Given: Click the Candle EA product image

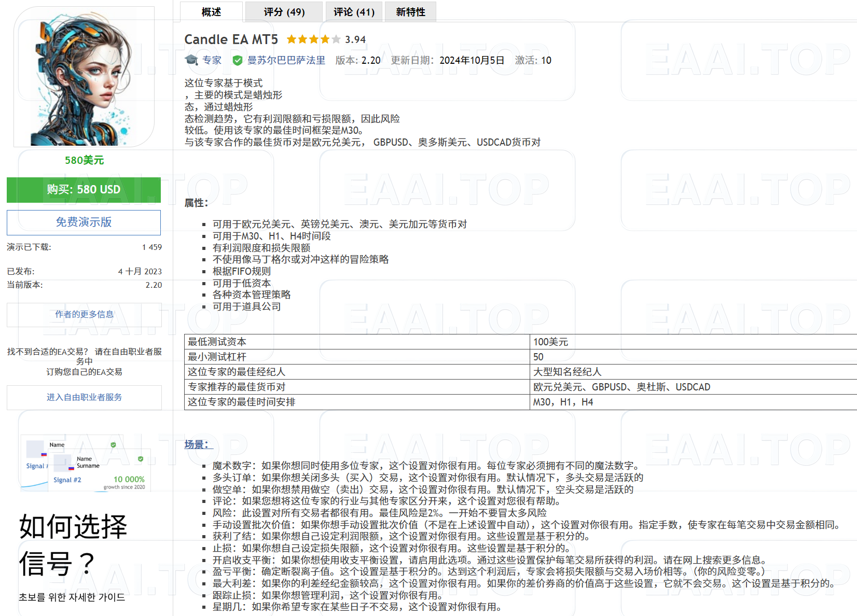Looking at the screenshot, I should click(84, 78).
